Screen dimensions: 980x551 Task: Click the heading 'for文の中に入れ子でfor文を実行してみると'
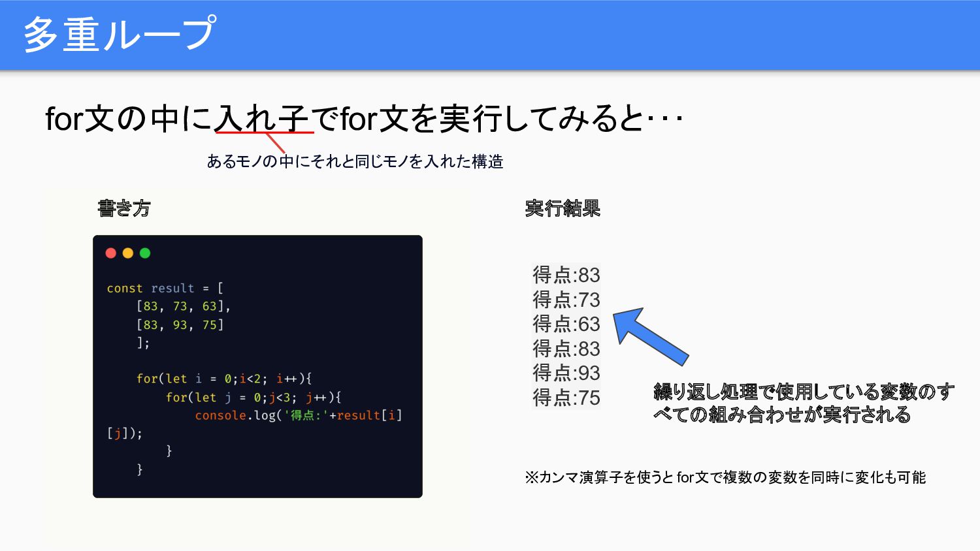(x=364, y=119)
